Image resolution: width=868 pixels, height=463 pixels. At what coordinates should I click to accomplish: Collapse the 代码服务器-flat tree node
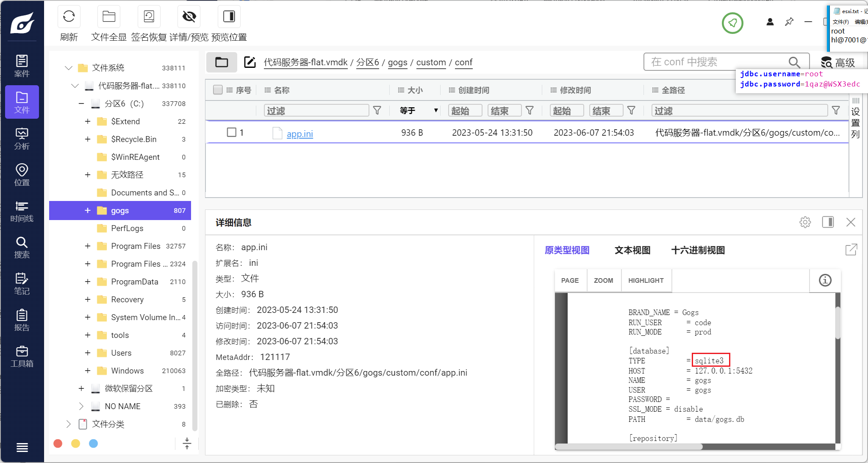point(75,86)
